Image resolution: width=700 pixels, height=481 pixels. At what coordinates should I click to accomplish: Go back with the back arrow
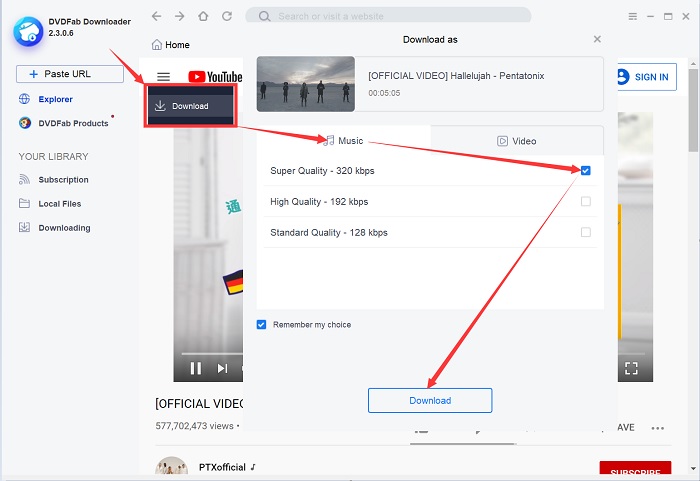(x=156, y=17)
